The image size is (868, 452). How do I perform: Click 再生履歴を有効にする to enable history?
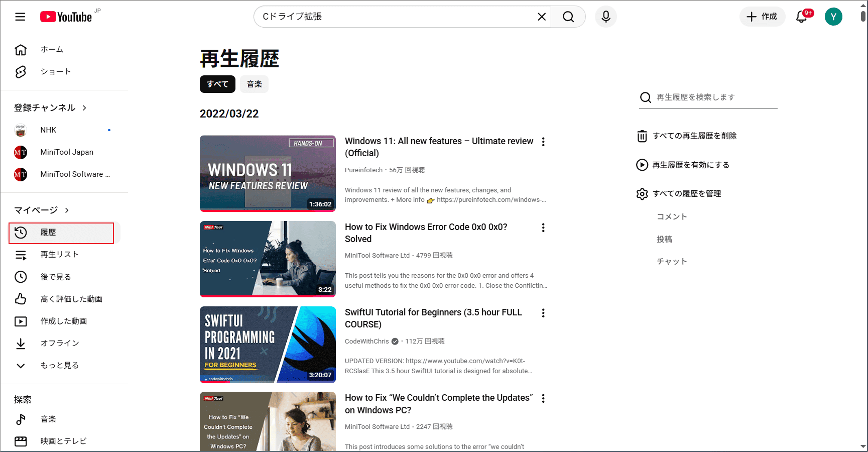(x=692, y=165)
